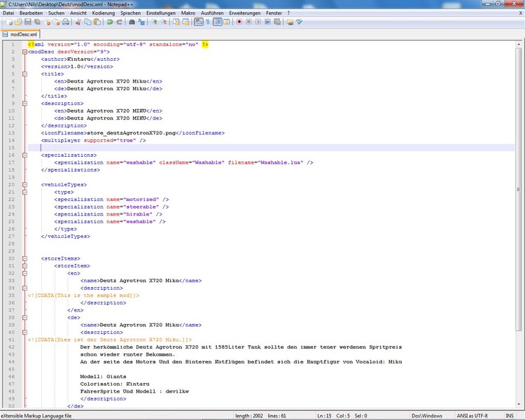Redo the edit via toolbar
This screenshot has width=525, height=420.
119,22
